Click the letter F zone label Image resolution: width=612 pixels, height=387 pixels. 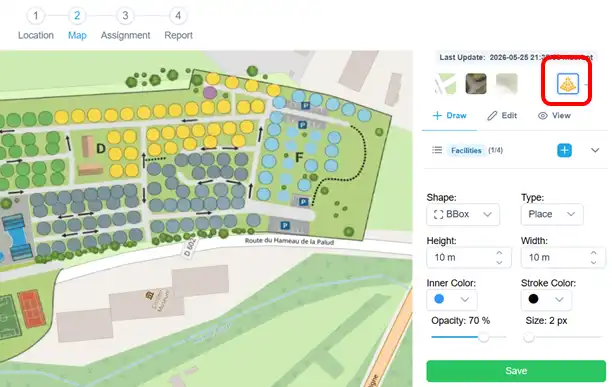tap(299, 158)
